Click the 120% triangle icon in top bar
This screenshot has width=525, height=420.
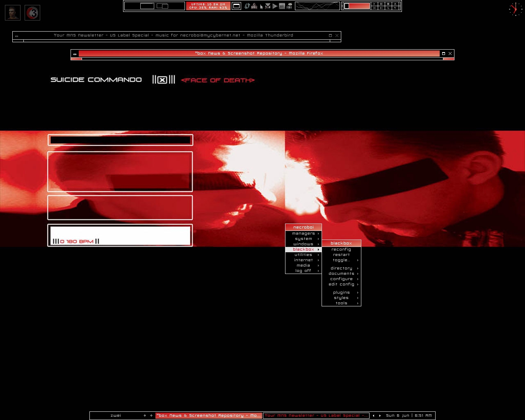tap(254, 6)
